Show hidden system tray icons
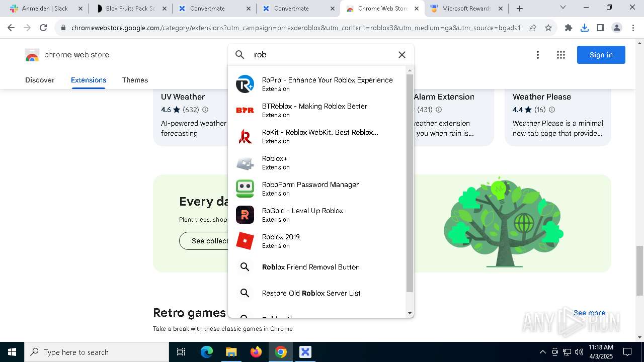 (542, 352)
